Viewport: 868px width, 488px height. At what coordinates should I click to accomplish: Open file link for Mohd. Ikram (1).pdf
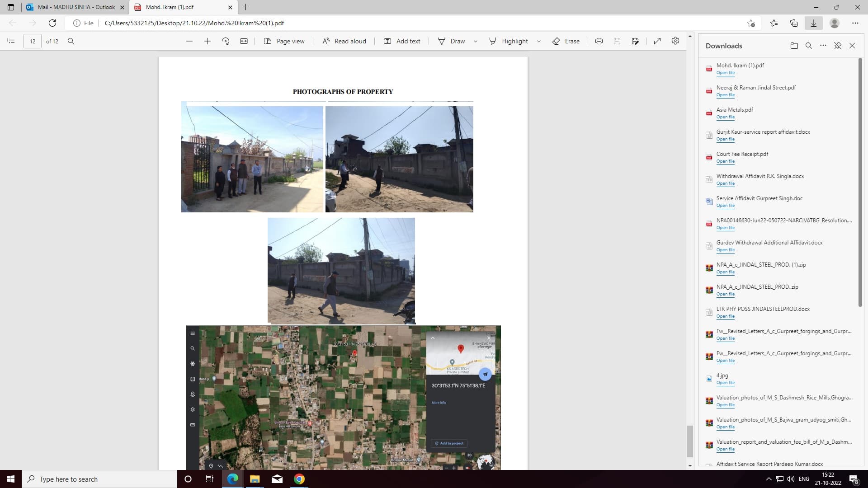tap(725, 73)
